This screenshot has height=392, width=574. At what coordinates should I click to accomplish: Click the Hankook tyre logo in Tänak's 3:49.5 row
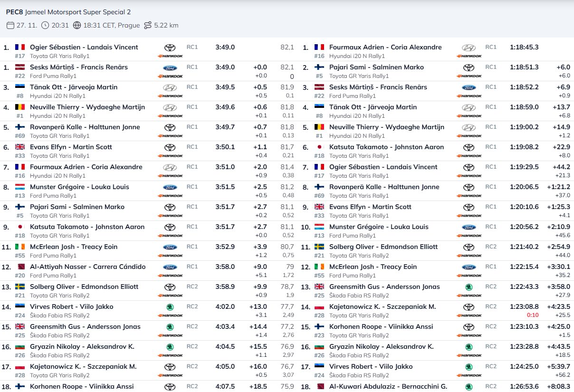point(170,96)
